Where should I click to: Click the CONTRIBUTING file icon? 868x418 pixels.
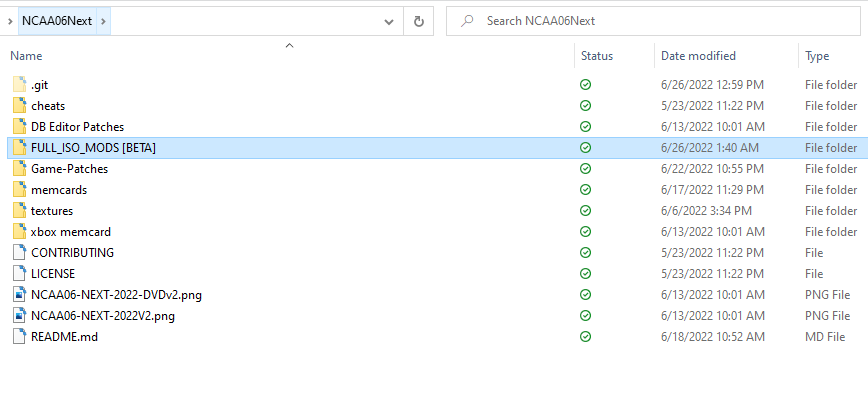tap(19, 253)
